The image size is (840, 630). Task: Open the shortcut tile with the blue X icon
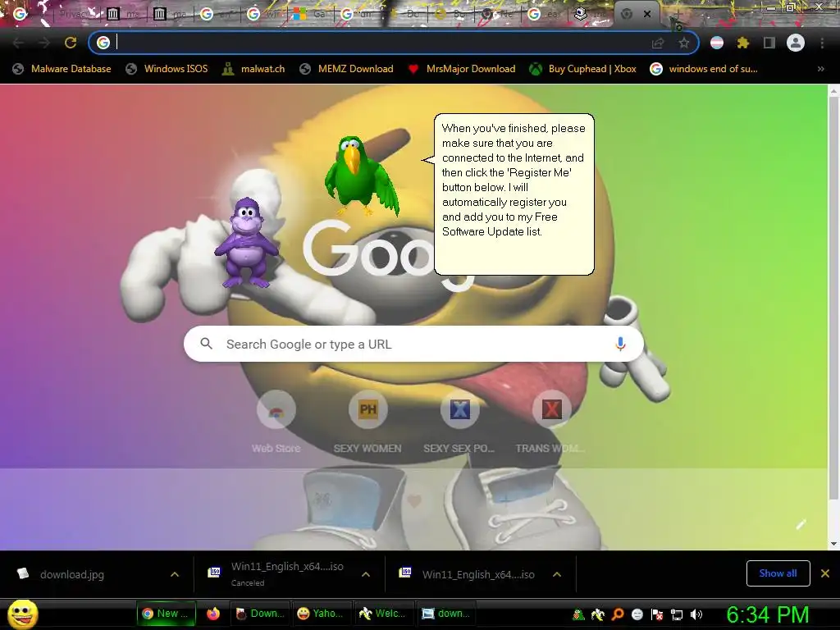459,423
